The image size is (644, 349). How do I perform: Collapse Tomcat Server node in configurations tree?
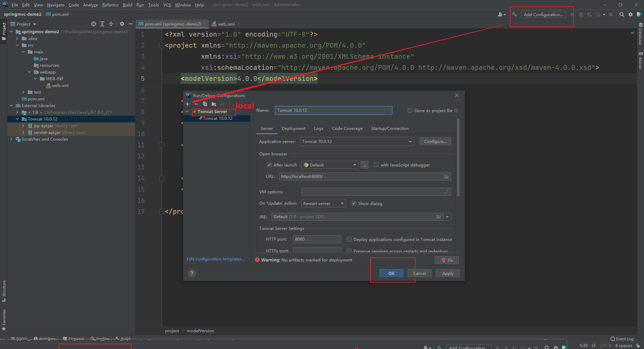coord(187,111)
